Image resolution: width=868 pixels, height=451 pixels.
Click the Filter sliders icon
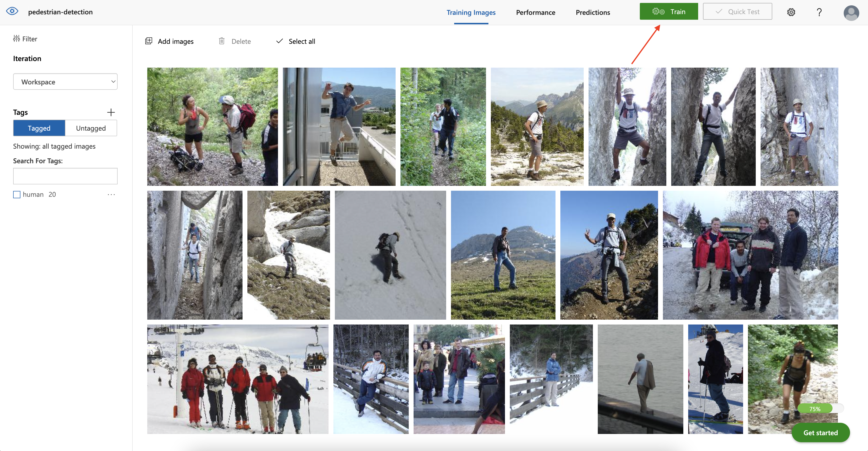tap(16, 39)
